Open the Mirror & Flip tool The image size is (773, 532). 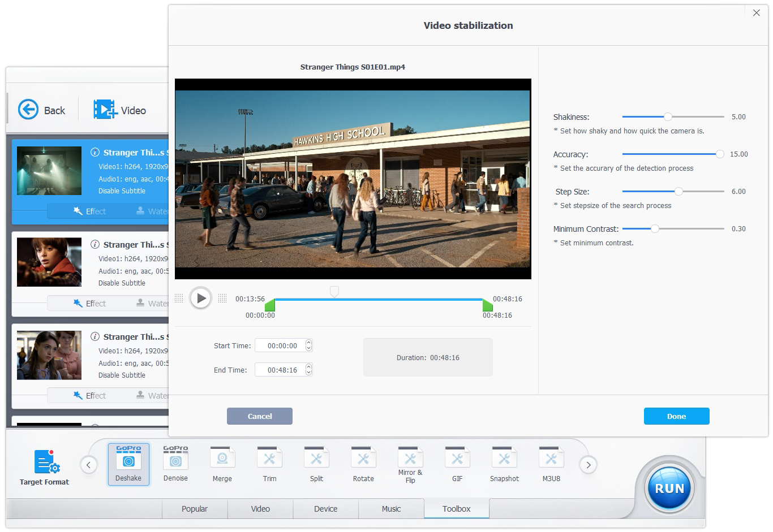[x=410, y=464]
